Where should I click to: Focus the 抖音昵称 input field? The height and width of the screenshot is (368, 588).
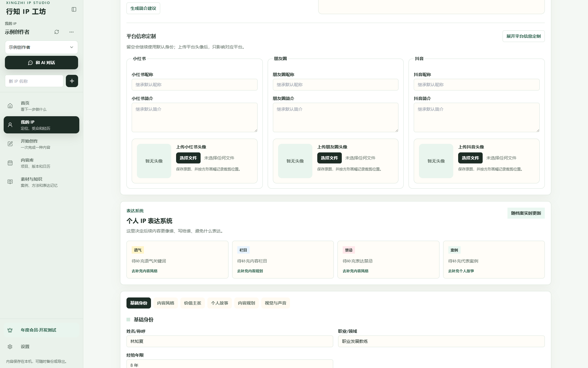click(477, 85)
